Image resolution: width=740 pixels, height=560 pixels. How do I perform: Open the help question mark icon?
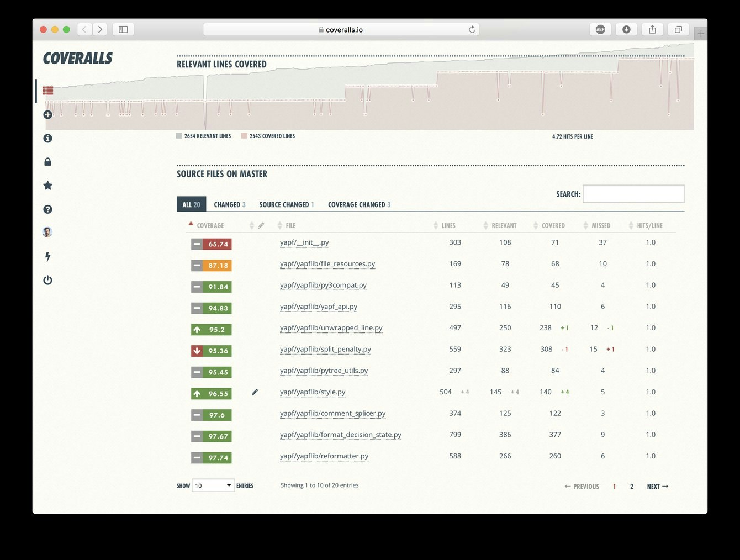coord(47,209)
